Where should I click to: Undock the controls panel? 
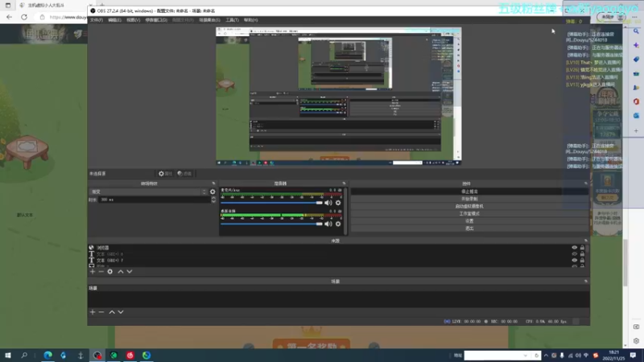tap(586, 183)
